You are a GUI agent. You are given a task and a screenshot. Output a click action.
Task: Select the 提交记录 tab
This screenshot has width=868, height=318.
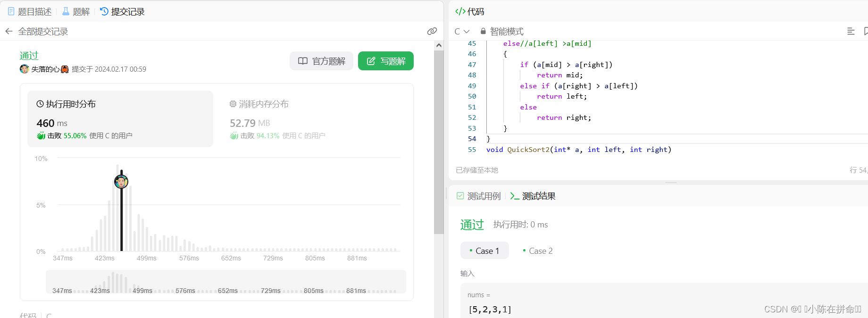click(x=122, y=12)
